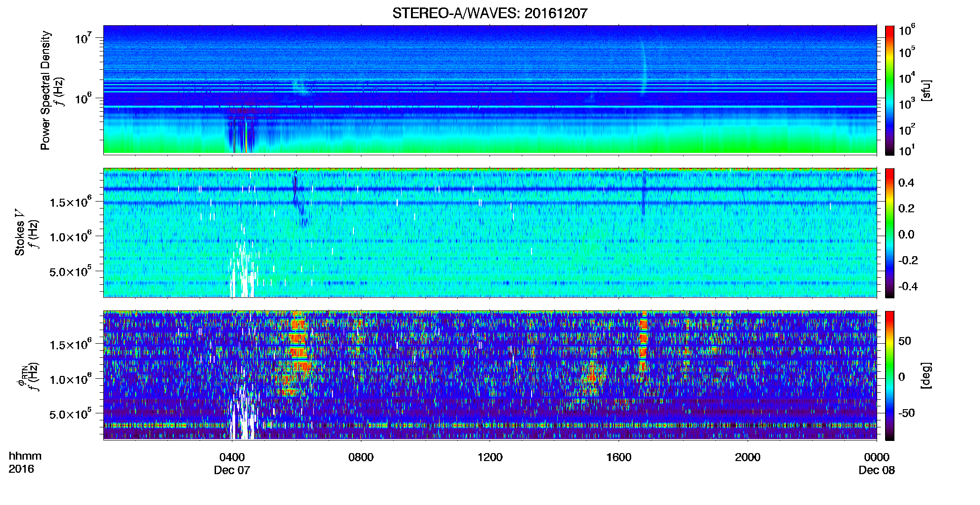Click the [deg] color bar unit label
The height and width of the screenshot is (505, 980).
click(927, 375)
